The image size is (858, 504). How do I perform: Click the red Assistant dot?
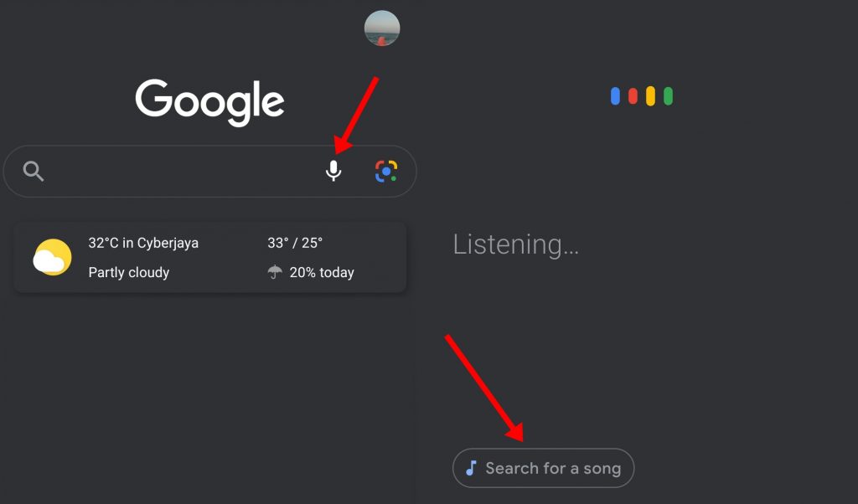click(x=633, y=96)
